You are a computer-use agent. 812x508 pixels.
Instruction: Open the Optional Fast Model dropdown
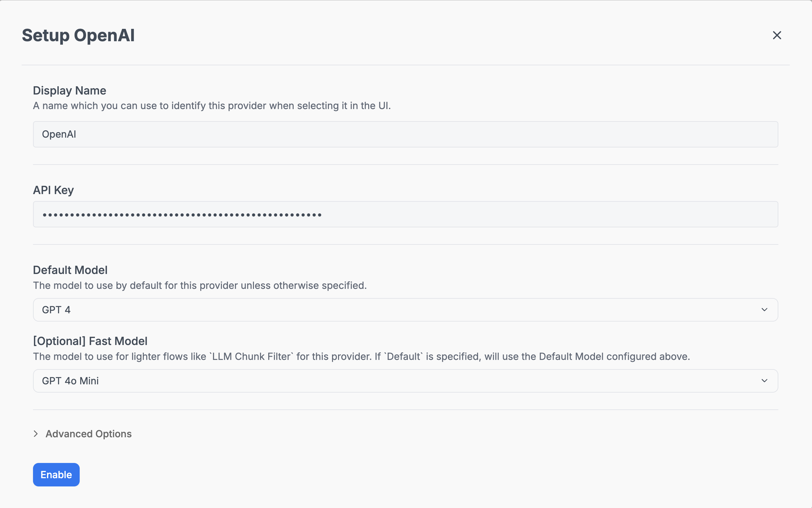coord(405,381)
